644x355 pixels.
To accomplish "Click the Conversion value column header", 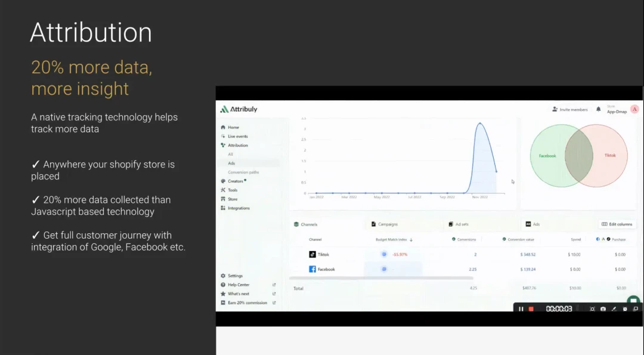I will click(x=518, y=239).
